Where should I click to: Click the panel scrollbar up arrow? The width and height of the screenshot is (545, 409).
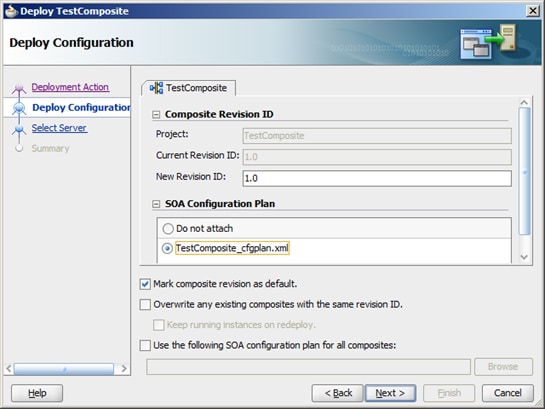click(x=524, y=102)
